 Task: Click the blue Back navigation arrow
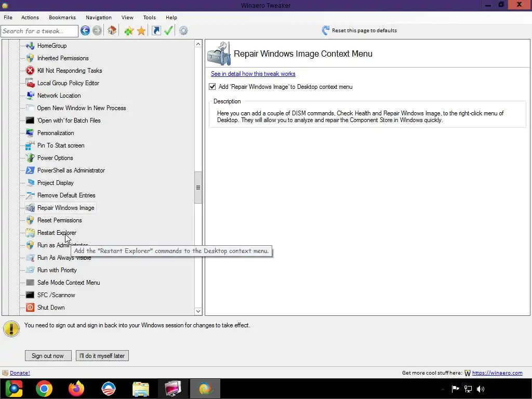[85, 31]
